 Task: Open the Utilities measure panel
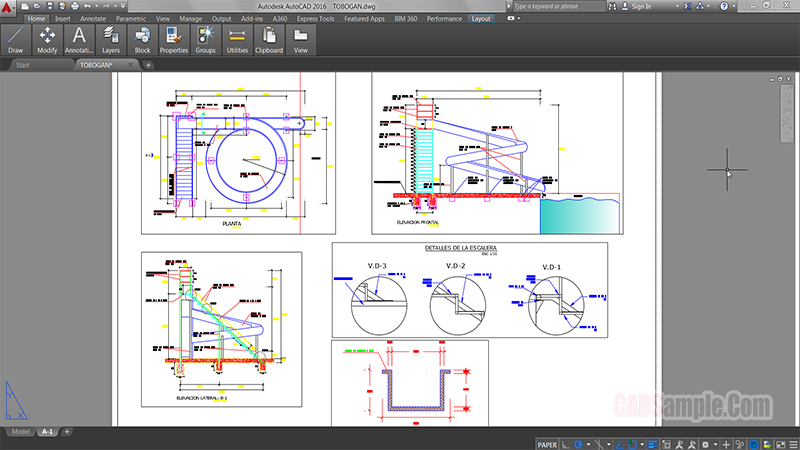pos(237,39)
